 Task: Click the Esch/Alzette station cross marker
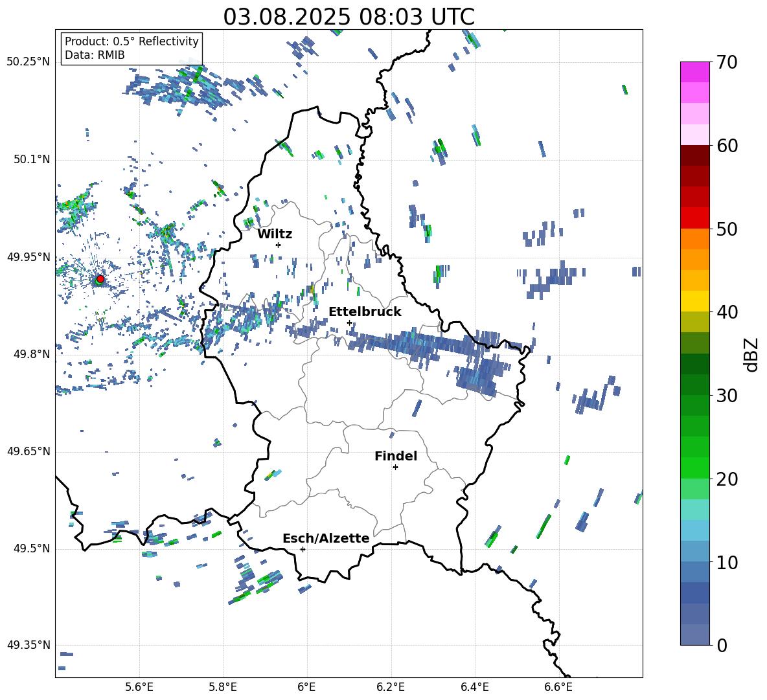303,549
